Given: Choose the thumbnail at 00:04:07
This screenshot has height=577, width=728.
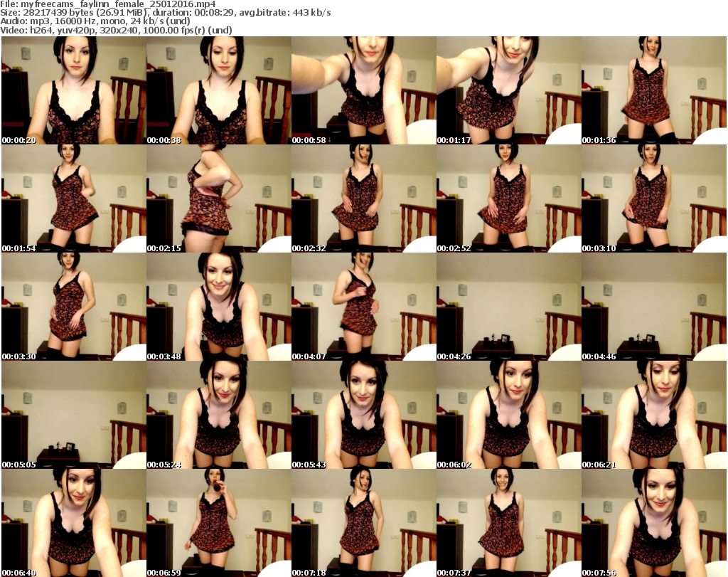Looking at the screenshot, I should pyautogui.click(x=363, y=307).
